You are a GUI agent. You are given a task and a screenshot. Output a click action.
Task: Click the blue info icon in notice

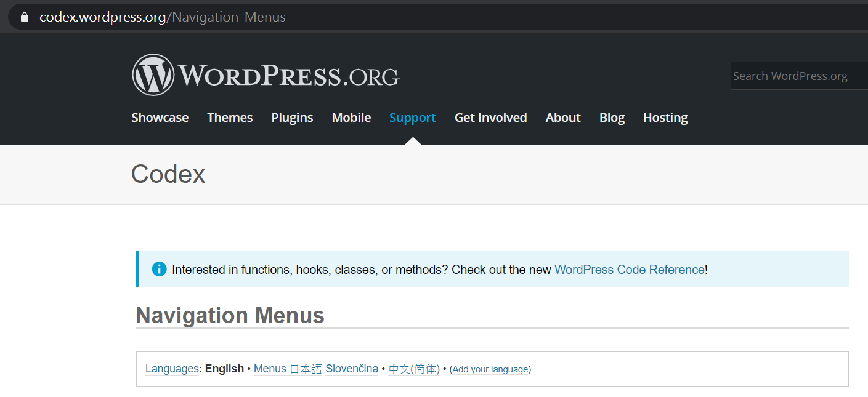point(159,269)
